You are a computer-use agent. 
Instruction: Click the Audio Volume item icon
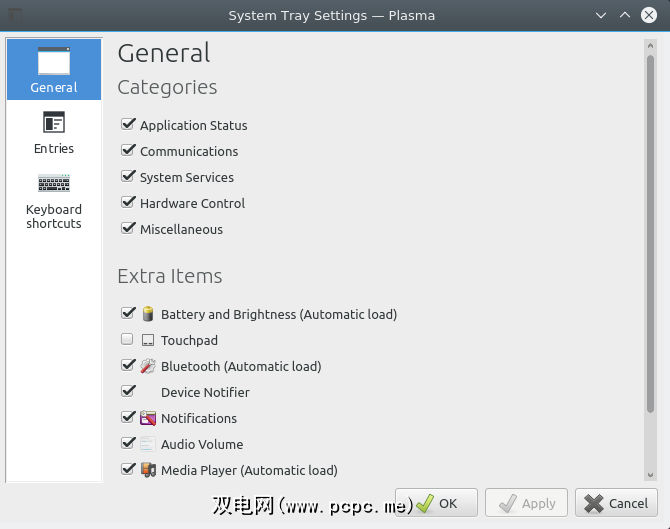click(148, 444)
